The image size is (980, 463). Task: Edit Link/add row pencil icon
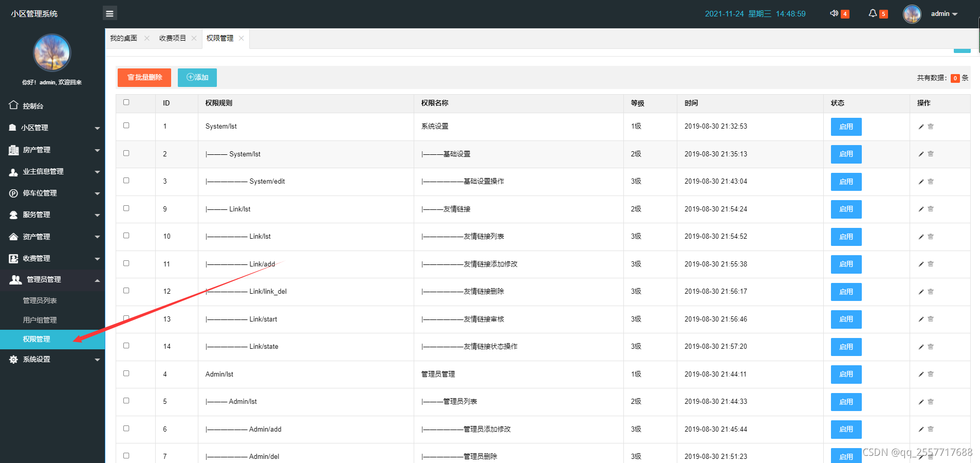point(921,264)
